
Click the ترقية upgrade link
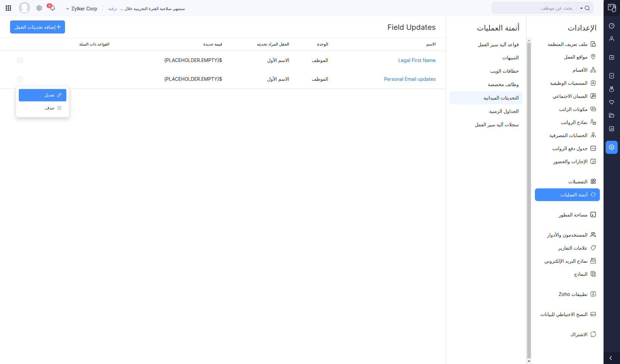tap(112, 9)
